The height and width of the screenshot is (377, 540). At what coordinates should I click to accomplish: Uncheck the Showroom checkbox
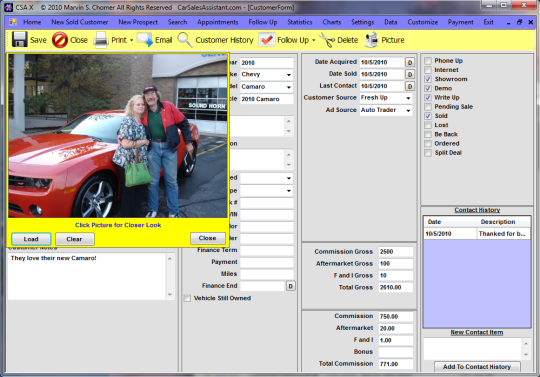[x=428, y=79]
